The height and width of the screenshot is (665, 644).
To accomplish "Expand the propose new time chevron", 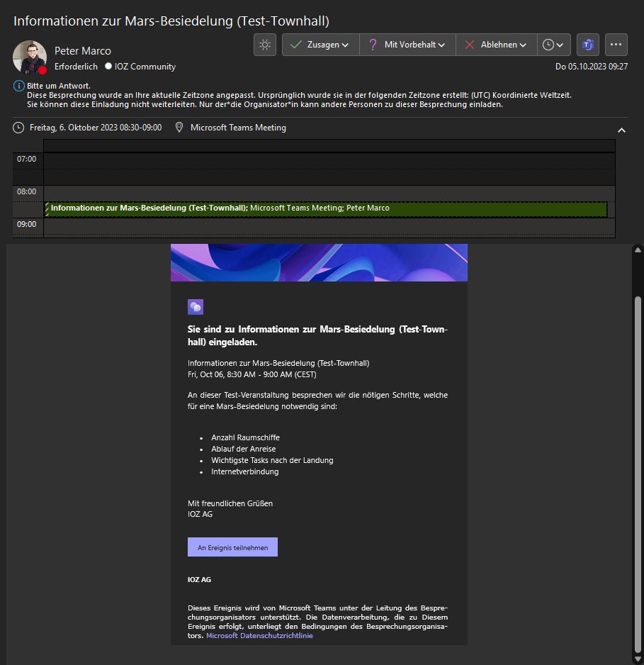I will pos(560,45).
